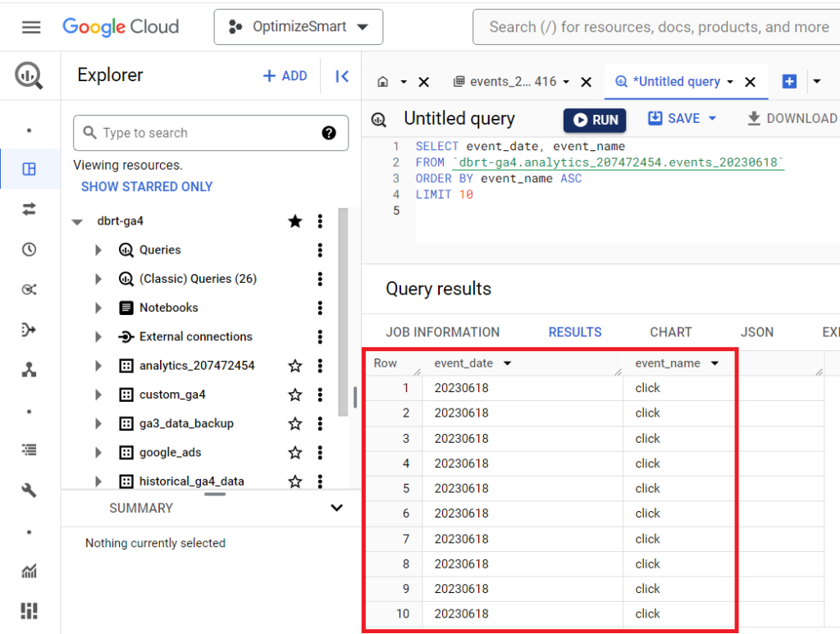Screen dimensions: 840x634
Task: Collapse the Explorer pane with arrow icon
Action: click(x=342, y=76)
